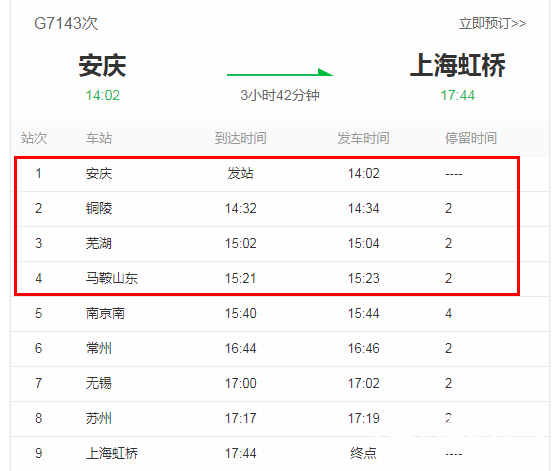Screen dimensions: 556x471
Task: Select the 苏州 station row
Action: click(280, 419)
